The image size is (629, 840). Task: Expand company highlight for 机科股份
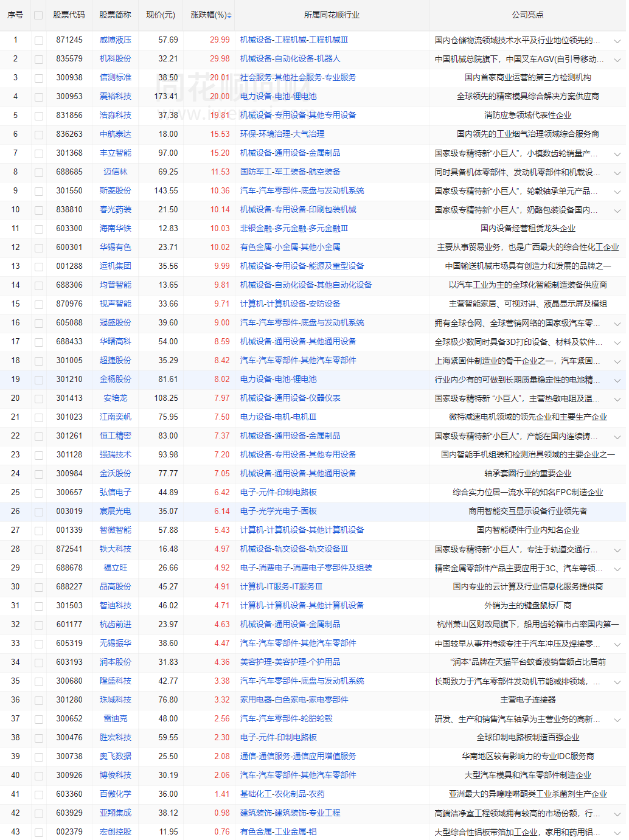coord(617,60)
